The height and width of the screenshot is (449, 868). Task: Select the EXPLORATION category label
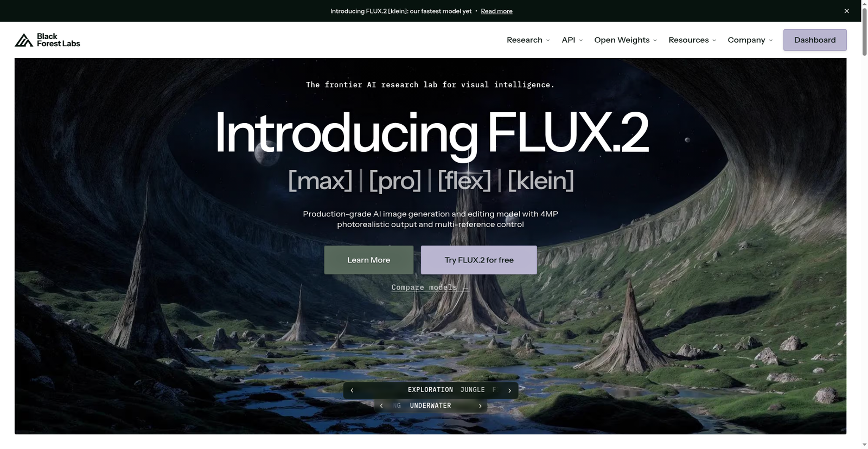430,390
